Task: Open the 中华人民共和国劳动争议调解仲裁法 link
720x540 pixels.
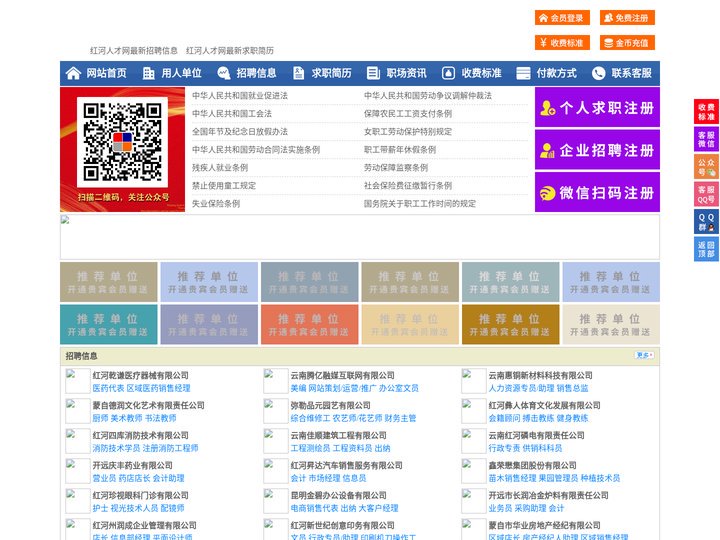Action: 428,96
